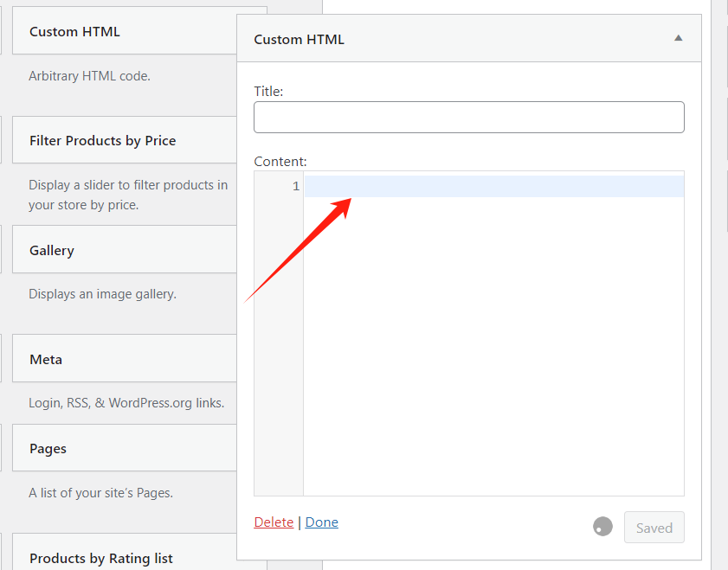
Task: Click the Arbitrary HTML code description
Action: tap(91, 76)
